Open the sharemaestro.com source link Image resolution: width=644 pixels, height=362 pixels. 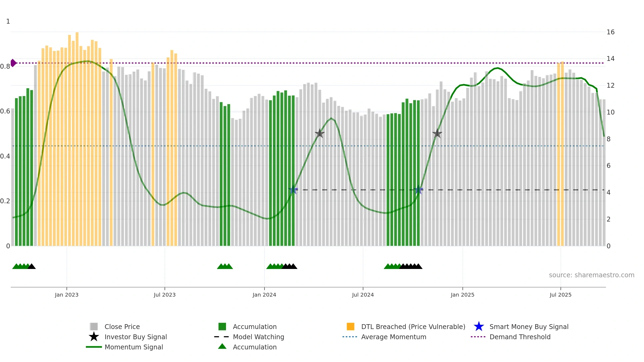coord(592,275)
